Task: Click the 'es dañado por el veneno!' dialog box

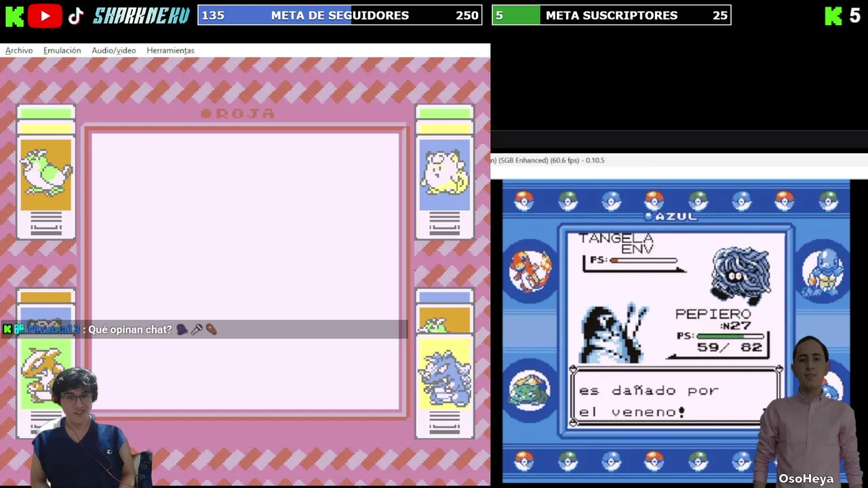Action: click(x=676, y=397)
